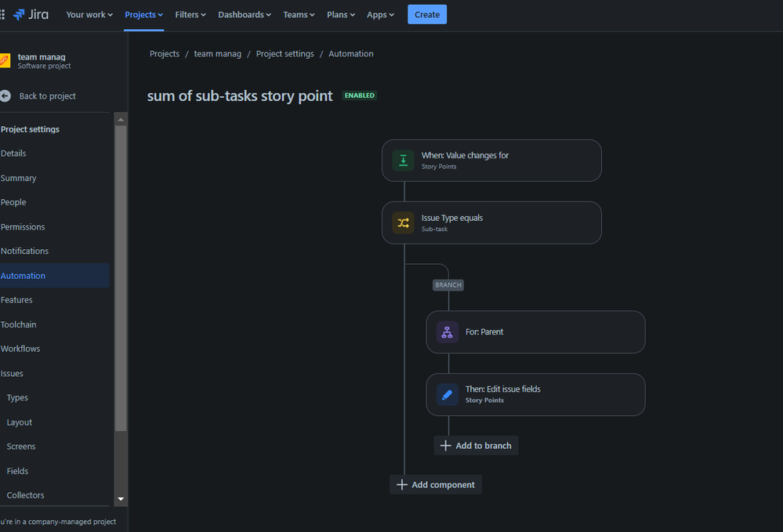The width and height of the screenshot is (783, 532).
Task: Go to Project settings in the breadcrumb
Action: tap(285, 53)
